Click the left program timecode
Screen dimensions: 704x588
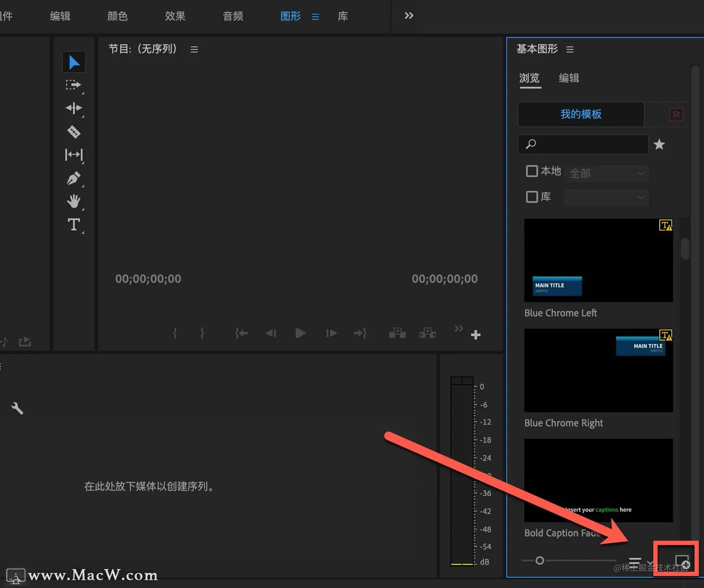click(148, 279)
